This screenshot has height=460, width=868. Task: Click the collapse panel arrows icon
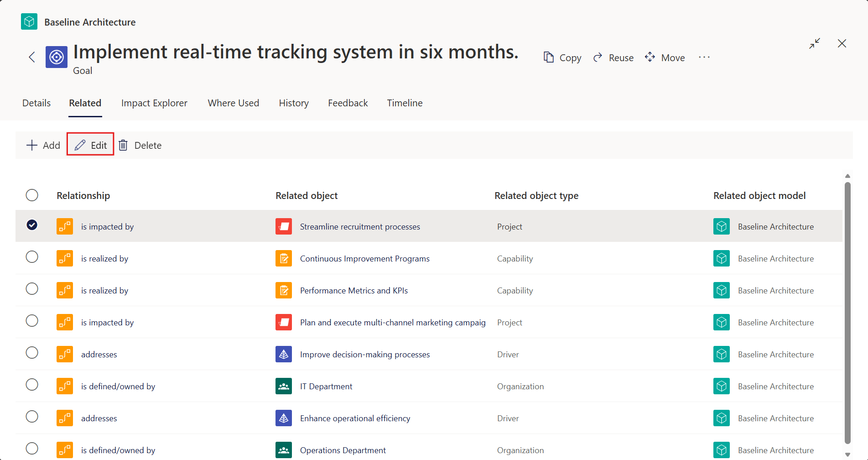click(x=815, y=43)
